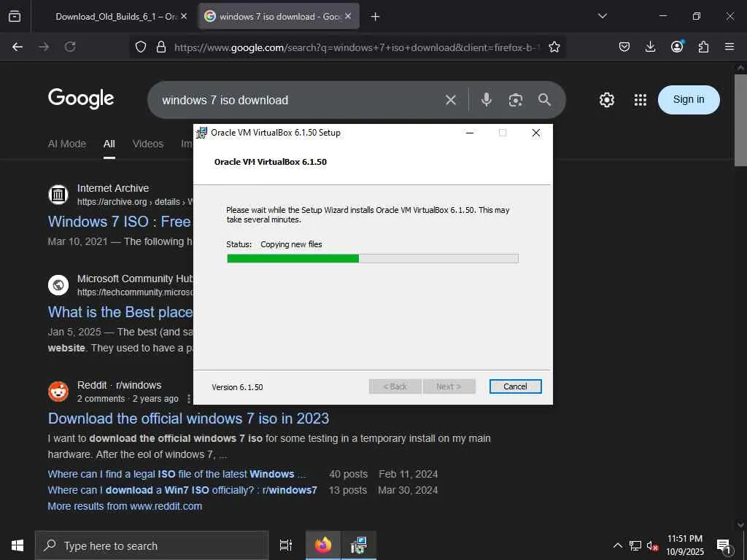This screenshot has height=560, width=747.
Task: Click the Internet Archive favicon
Action: [58, 194]
